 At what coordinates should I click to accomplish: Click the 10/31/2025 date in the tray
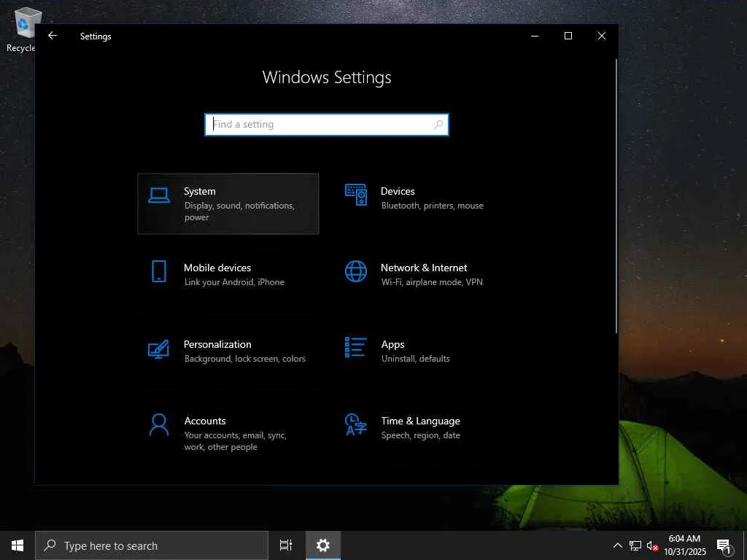coord(684,552)
